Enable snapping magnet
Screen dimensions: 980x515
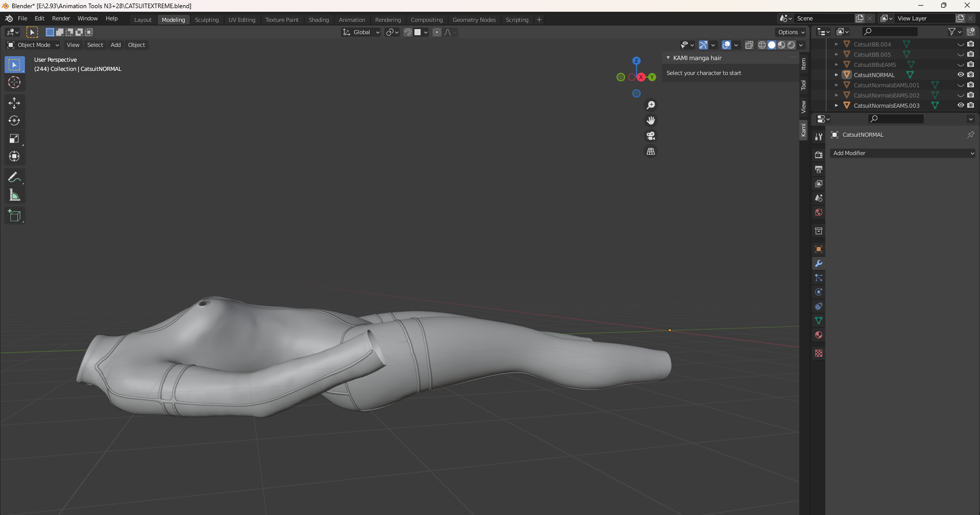tap(408, 32)
